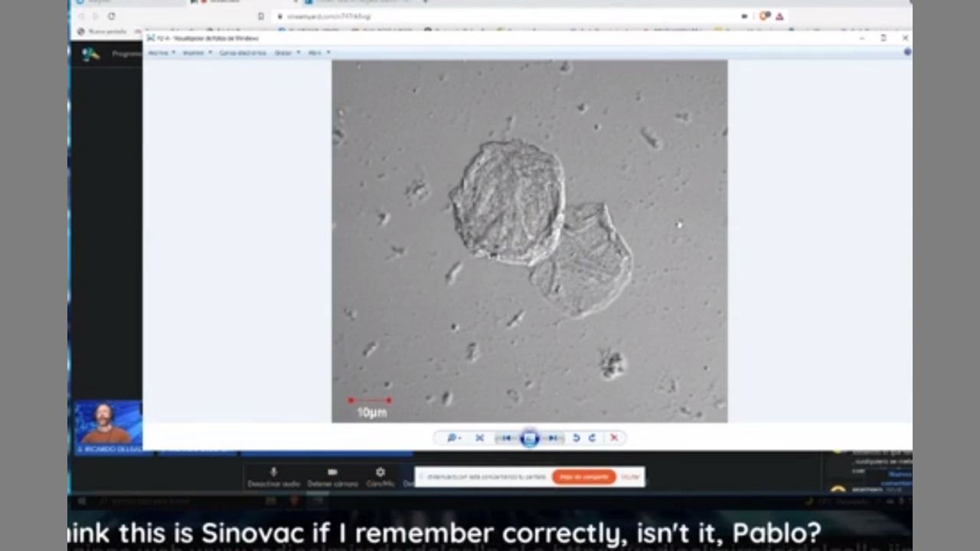Mute the microphone in Streamyard
The height and width of the screenshot is (551, 980).
pyautogui.click(x=273, y=477)
